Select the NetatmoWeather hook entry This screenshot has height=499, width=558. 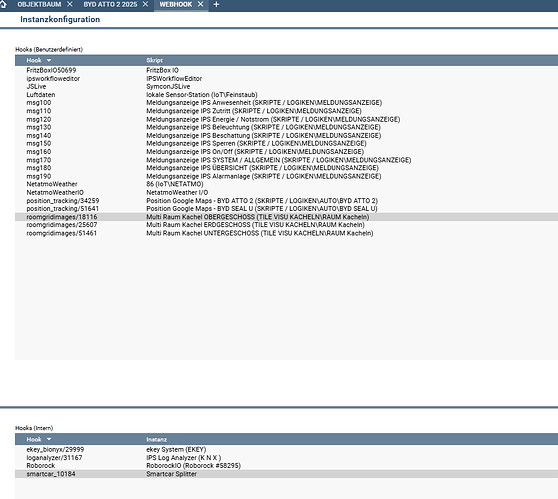coord(52,184)
